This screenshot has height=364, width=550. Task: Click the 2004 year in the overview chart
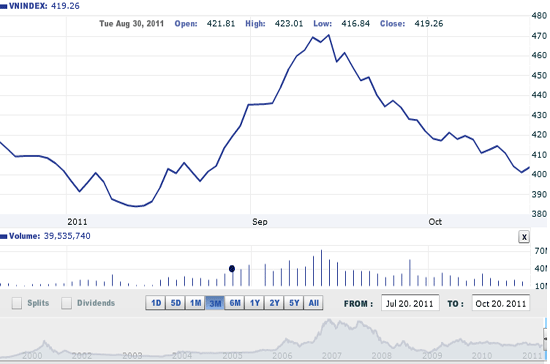coord(182,356)
